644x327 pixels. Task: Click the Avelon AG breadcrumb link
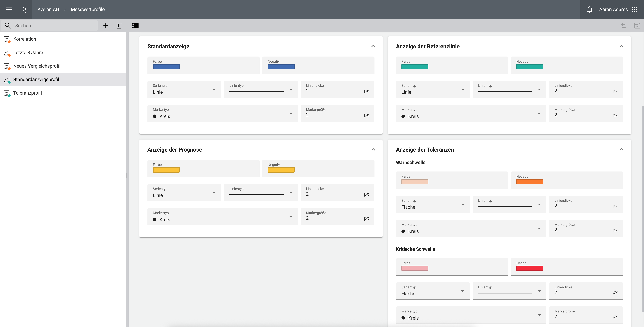(x=48, y=10)
